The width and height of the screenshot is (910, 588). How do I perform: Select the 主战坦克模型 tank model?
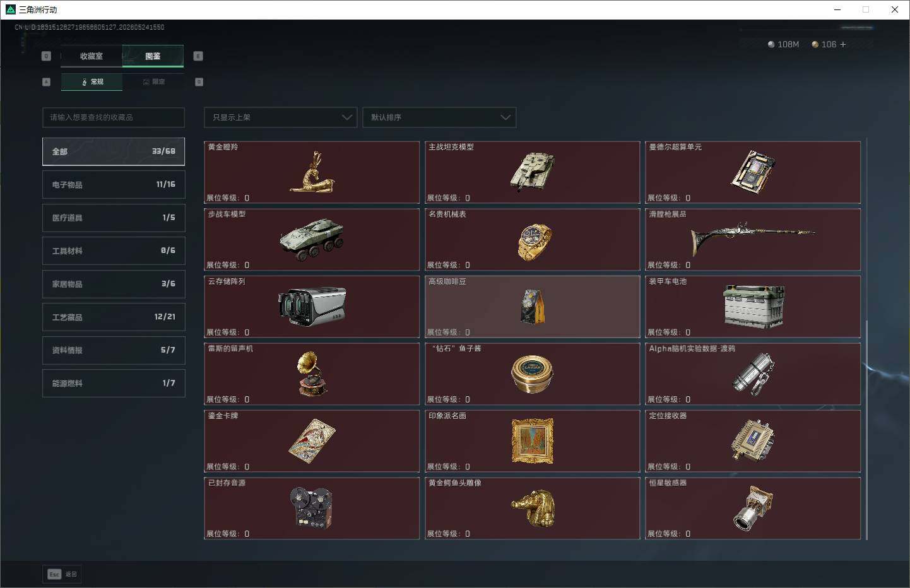[533, 172]
